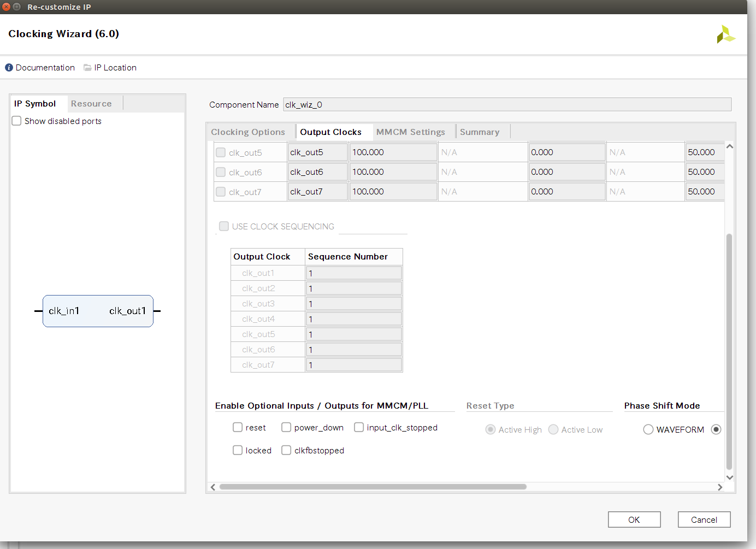Click the horizontal scrollbar left arrow
The width and height of the screenshot is (756, 549).
(213, 487)
